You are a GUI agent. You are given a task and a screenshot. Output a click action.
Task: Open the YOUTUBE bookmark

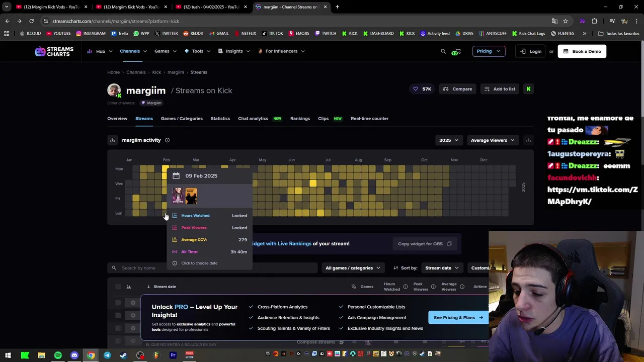58,34
